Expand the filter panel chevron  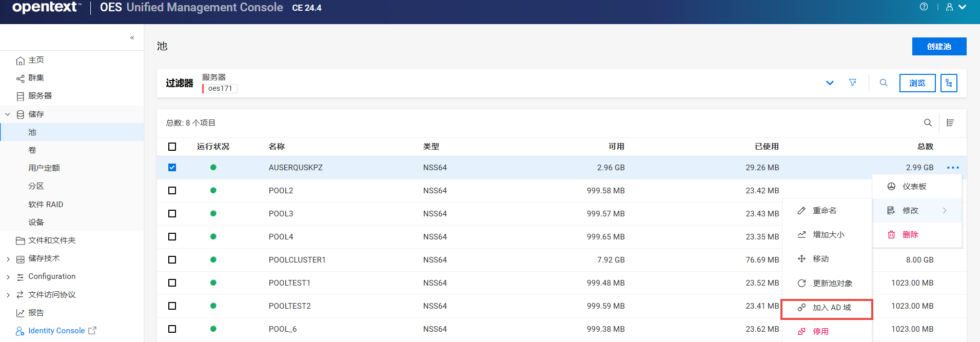[830, 83]
